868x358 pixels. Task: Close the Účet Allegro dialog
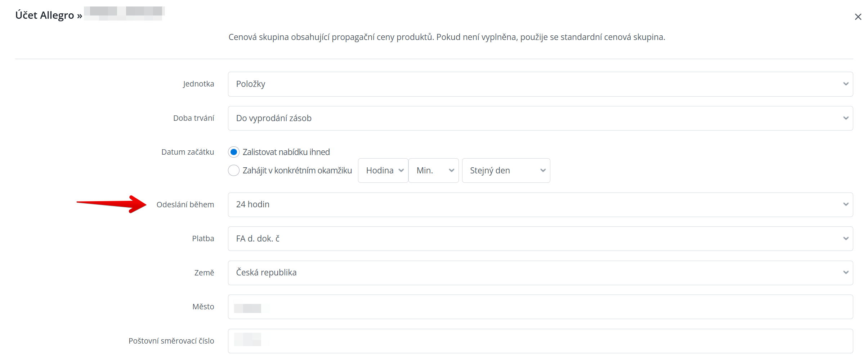coord(858,17)
